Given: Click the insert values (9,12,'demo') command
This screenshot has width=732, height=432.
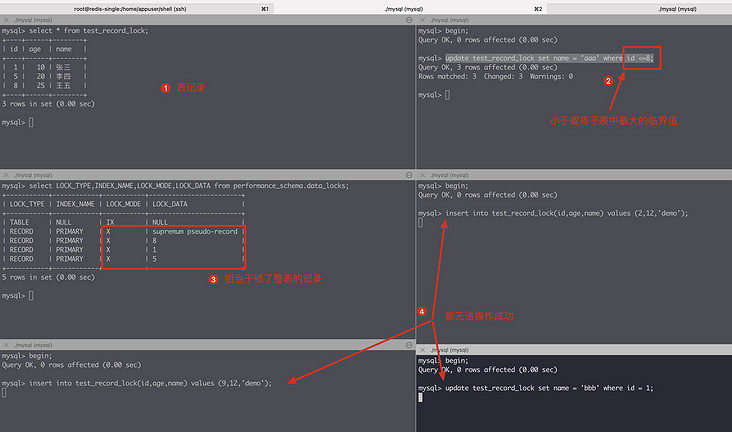Looking at the screenshot, I should click(x=150, y=383).
